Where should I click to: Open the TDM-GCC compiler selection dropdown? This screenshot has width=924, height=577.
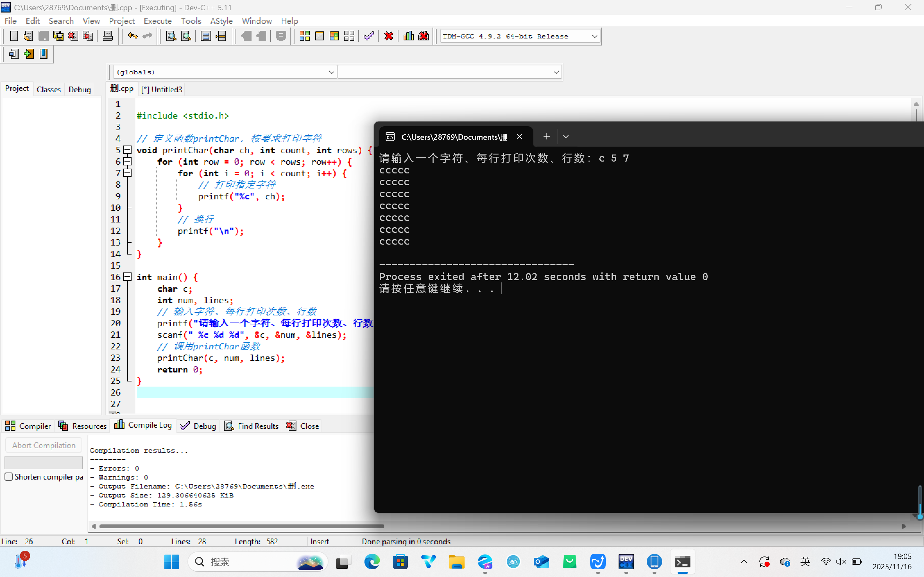coord(594,36)
